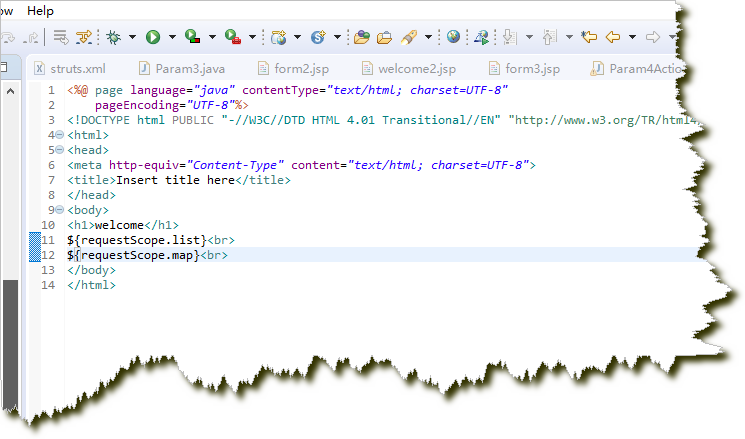This screenshot has height=439, width=745.
Task: Click the up chevron in left panel
Action: pos(10,91)
